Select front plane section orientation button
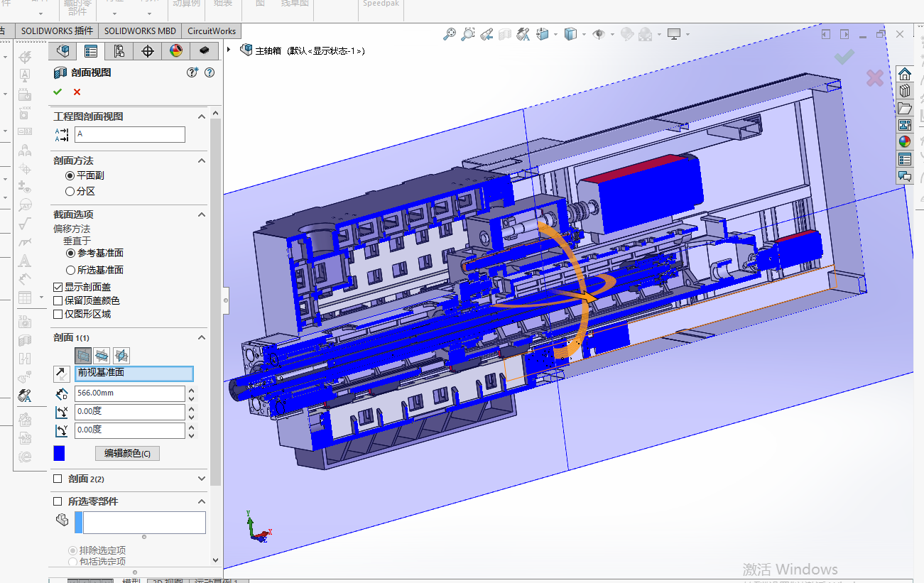 coord(84,355)
